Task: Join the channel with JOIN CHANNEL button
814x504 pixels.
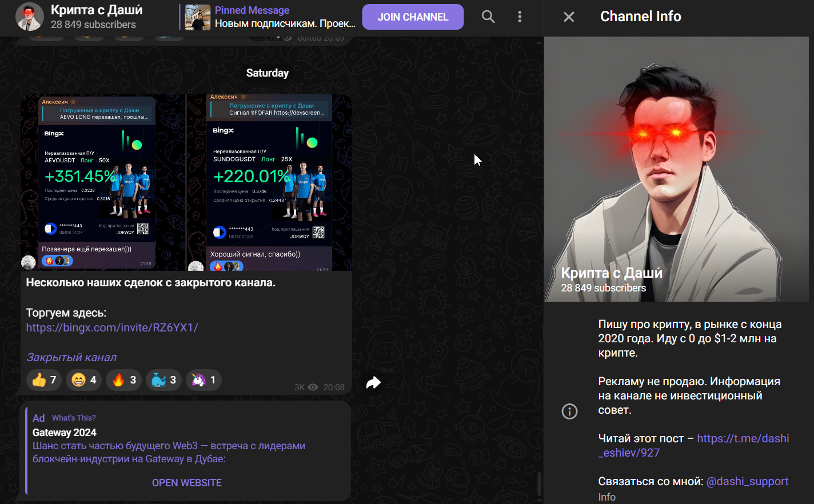Action: [413, 17]
